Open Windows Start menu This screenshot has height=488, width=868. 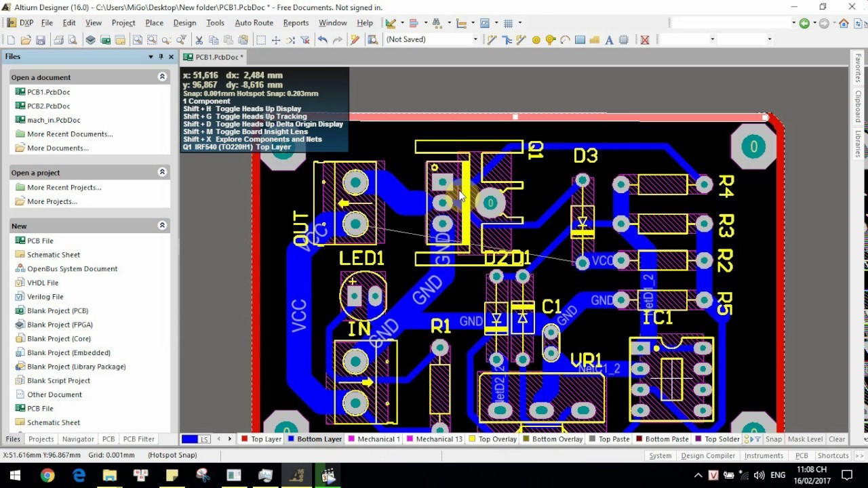[x=15, y=475]
